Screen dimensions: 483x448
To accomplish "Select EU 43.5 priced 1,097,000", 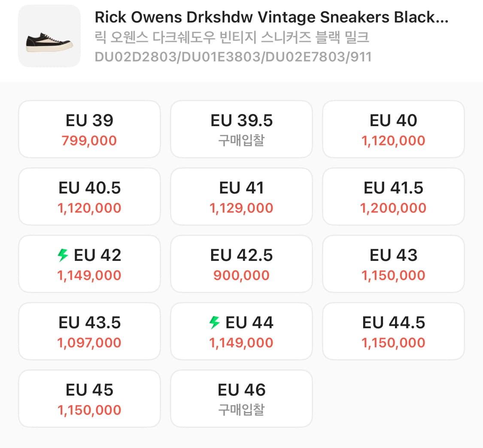I will 89,331.
